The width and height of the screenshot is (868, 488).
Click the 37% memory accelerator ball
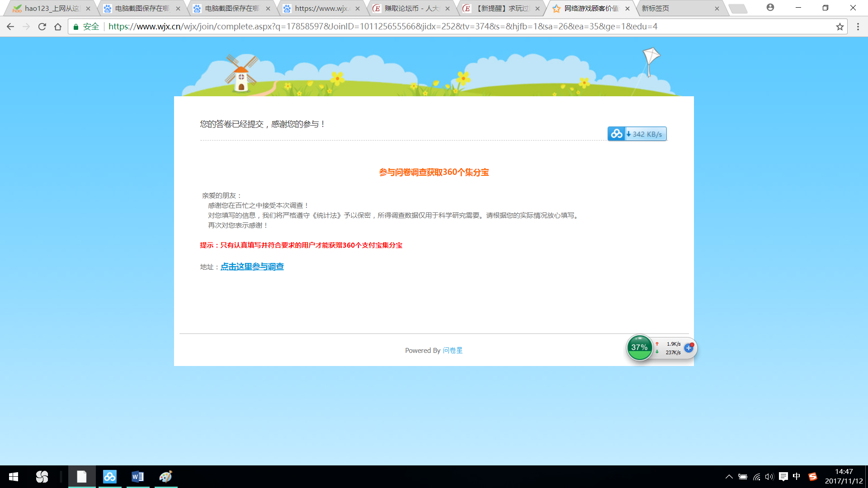639,347
